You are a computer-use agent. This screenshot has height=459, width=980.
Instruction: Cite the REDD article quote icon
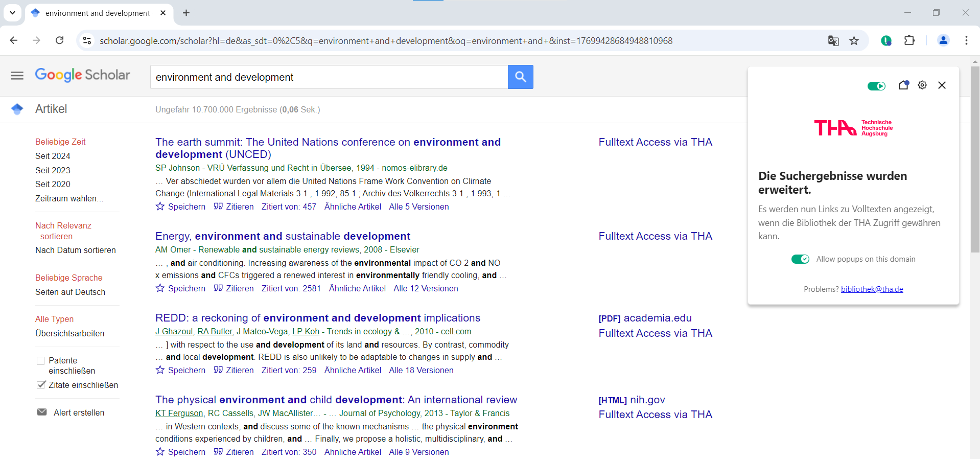point(218,370)
